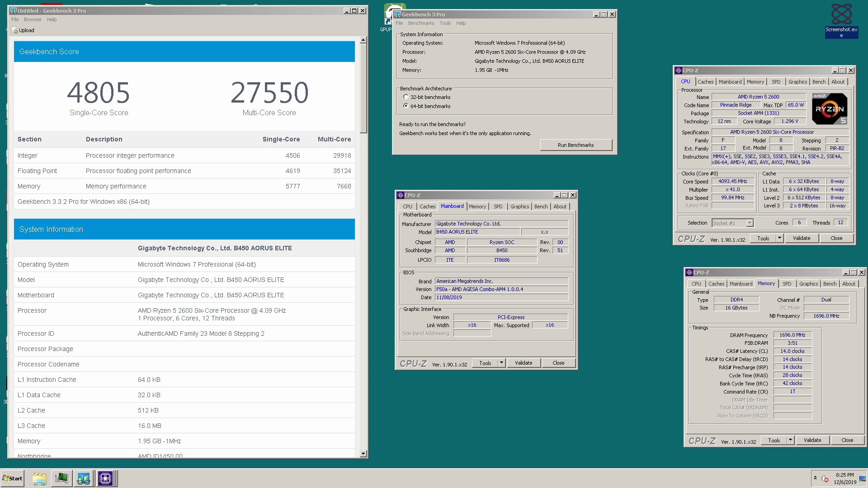The width and height of the screenshot is (868, 488).
Task: Switch to Graphics tab in Memory CPU-Z window
Action: tap(808, 284)
